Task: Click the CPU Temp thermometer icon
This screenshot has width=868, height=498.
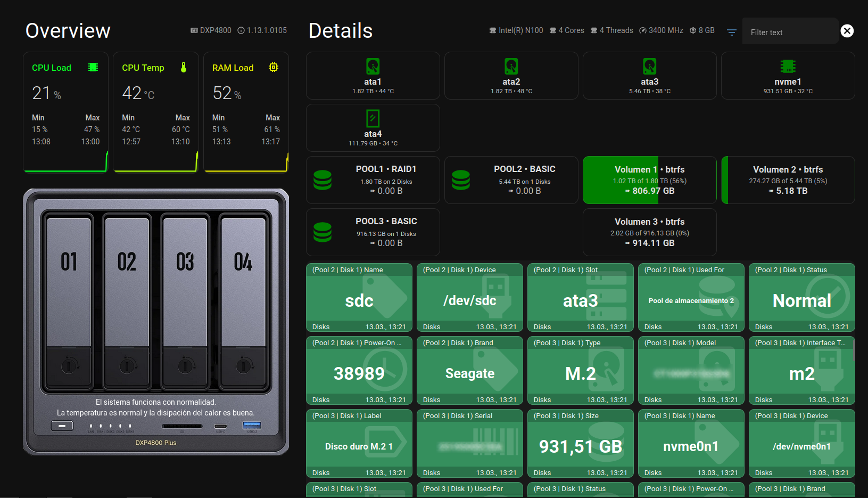Action: click(184, 67)
